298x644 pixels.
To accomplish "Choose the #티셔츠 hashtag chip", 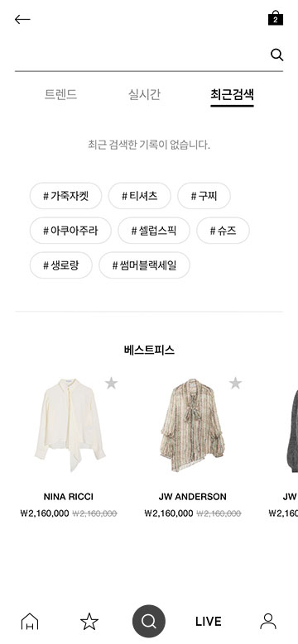I will coord(140,196).
